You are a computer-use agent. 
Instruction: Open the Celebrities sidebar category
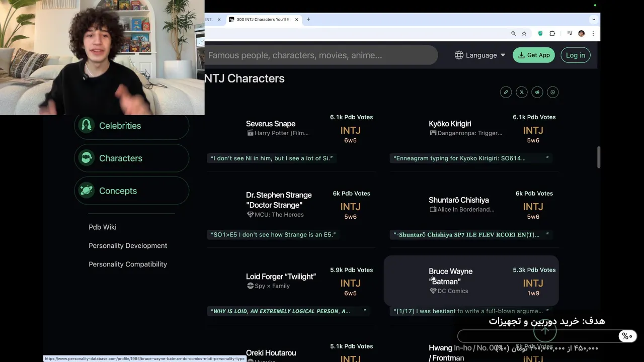[132, 126]
